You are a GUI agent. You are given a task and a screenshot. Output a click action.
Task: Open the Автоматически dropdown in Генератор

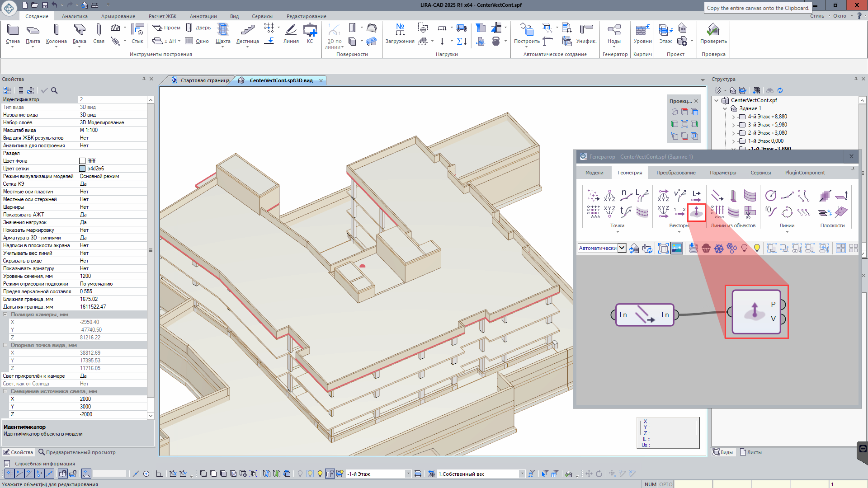[x=622, y=248]
